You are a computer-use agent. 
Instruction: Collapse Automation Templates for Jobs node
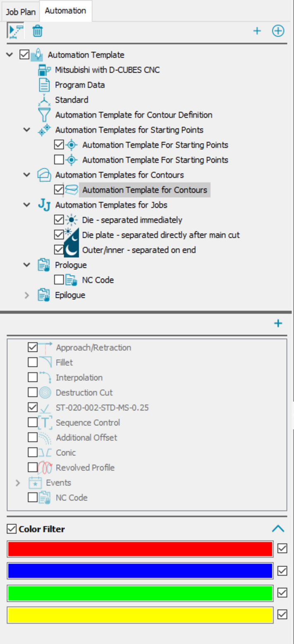tap(27, 205)
